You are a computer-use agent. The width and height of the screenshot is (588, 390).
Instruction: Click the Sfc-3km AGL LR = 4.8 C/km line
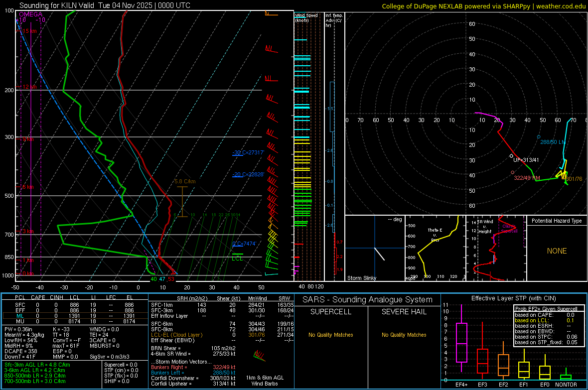[37, 365]
